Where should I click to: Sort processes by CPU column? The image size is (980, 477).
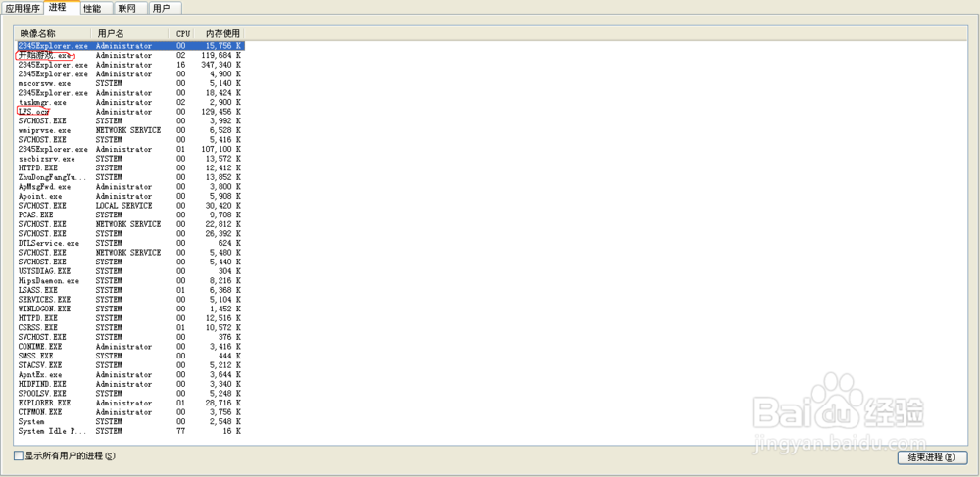[x=180, y=33]
